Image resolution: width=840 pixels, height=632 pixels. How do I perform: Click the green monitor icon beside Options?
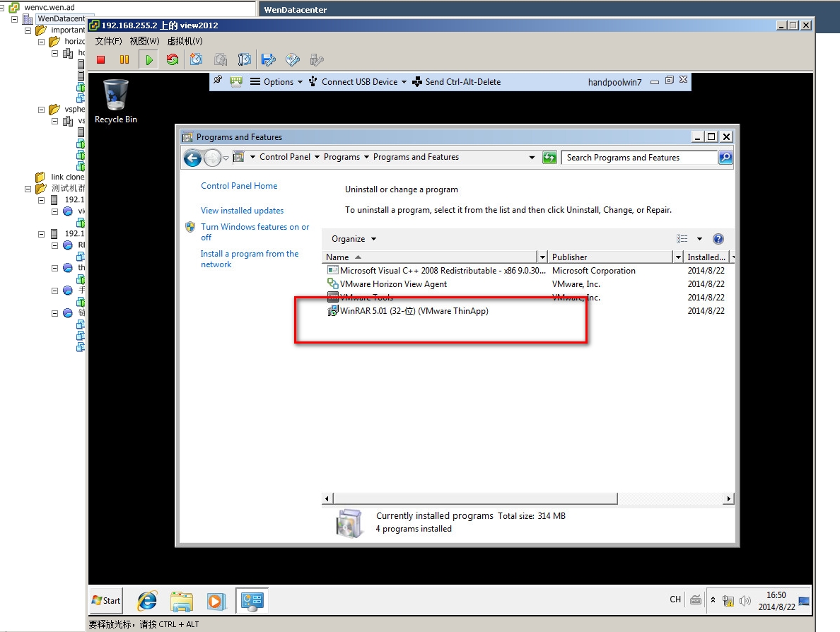(x=235, y=81)
